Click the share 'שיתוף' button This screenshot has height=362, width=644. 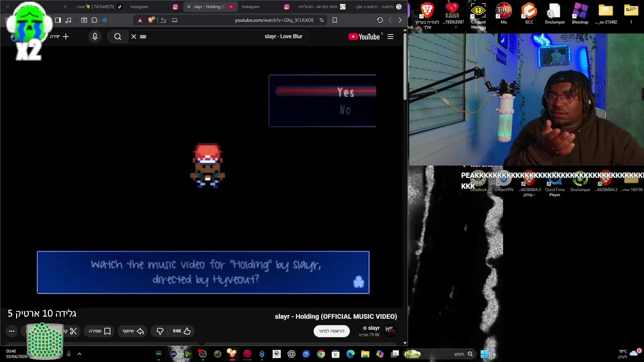click(x=133, y=331)
